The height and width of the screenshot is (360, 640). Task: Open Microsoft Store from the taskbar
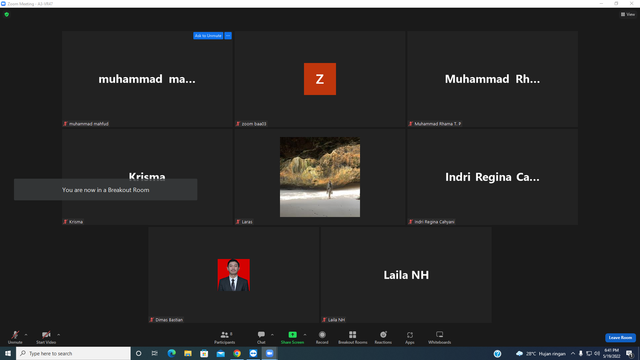point(204,353)
